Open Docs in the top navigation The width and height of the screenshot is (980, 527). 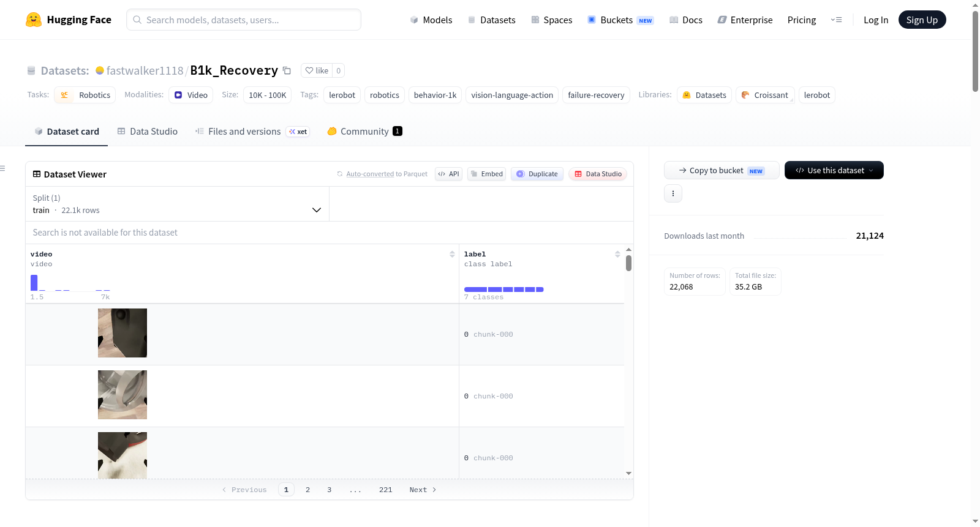coord(686,20)
